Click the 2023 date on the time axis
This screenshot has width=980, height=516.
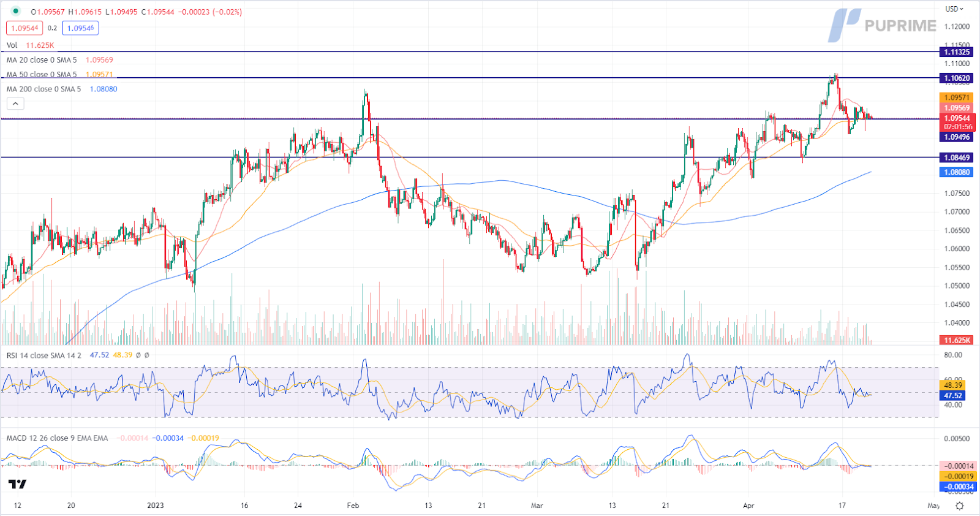click(156, 506)
